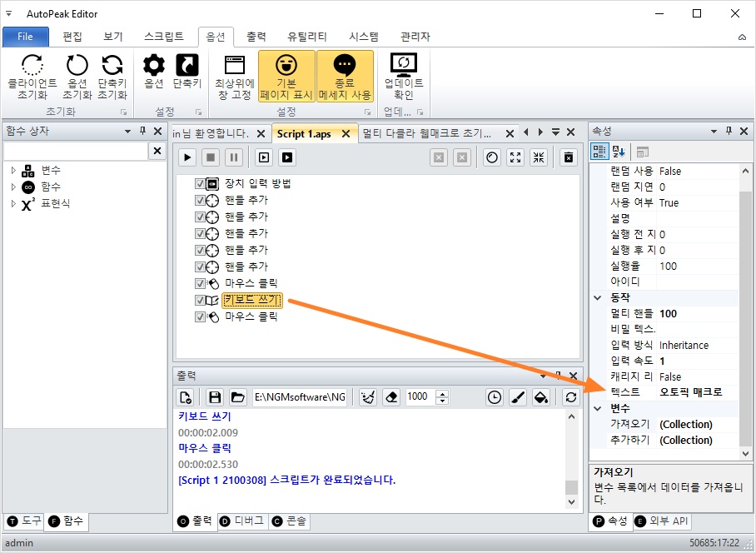Viewport: 756px width, 553px height.
Task: Click the circular timer icon in script toolbar
Action: tap(492, 157)
